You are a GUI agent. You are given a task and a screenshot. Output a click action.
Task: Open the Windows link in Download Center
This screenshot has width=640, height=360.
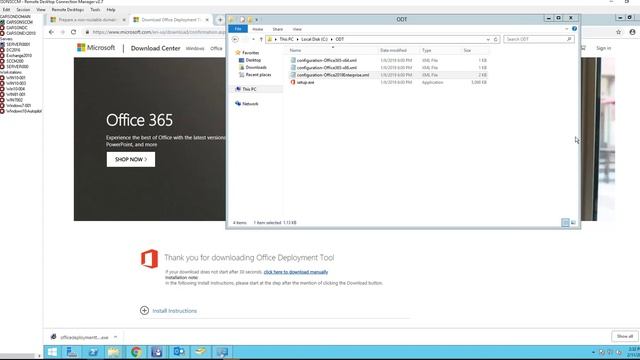coord(195,49)
